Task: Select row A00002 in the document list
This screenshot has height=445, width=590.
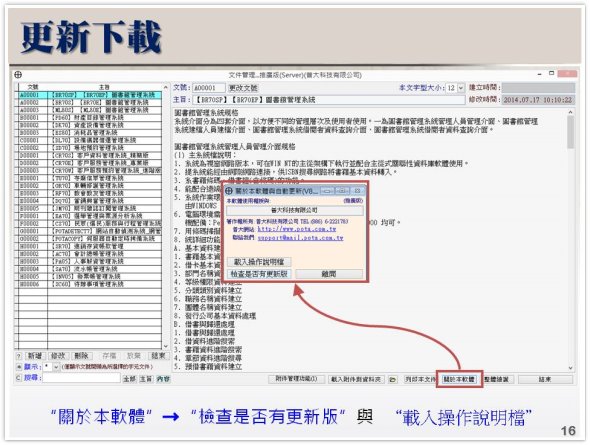Action: [90, 102]
